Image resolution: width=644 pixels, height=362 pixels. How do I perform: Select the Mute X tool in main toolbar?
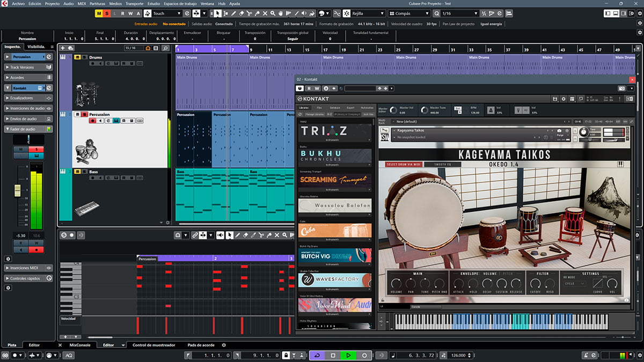click(265, 13)
